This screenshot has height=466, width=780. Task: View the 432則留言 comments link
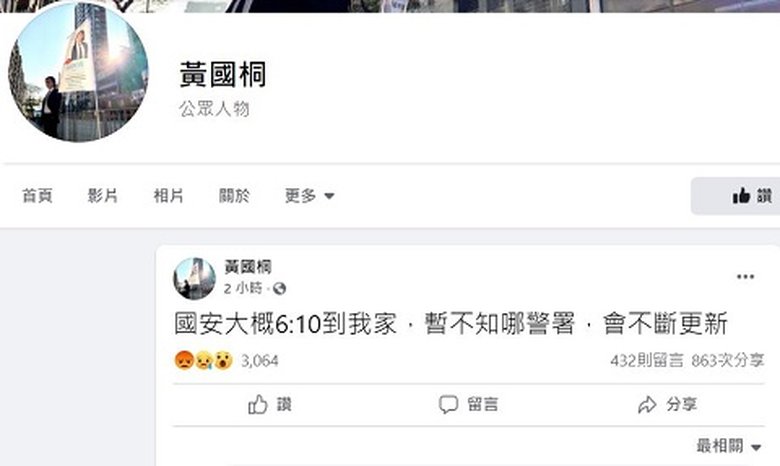647,361
